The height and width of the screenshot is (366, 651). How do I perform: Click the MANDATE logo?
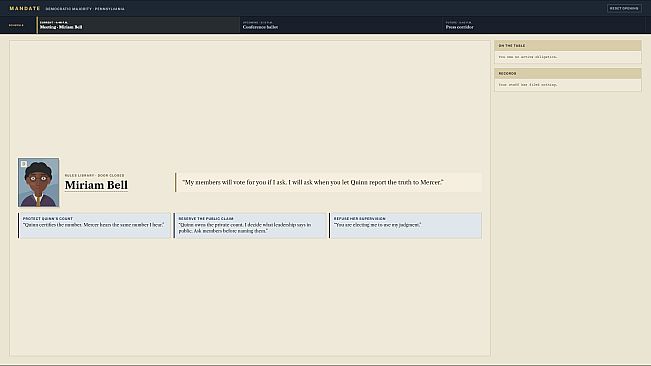pos(25,8)
